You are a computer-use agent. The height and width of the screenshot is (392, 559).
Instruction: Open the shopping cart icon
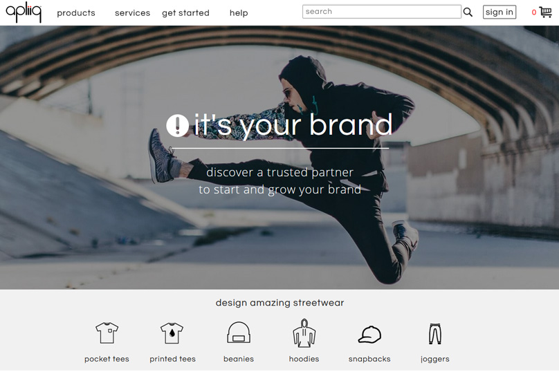click(x=545, y=12)
